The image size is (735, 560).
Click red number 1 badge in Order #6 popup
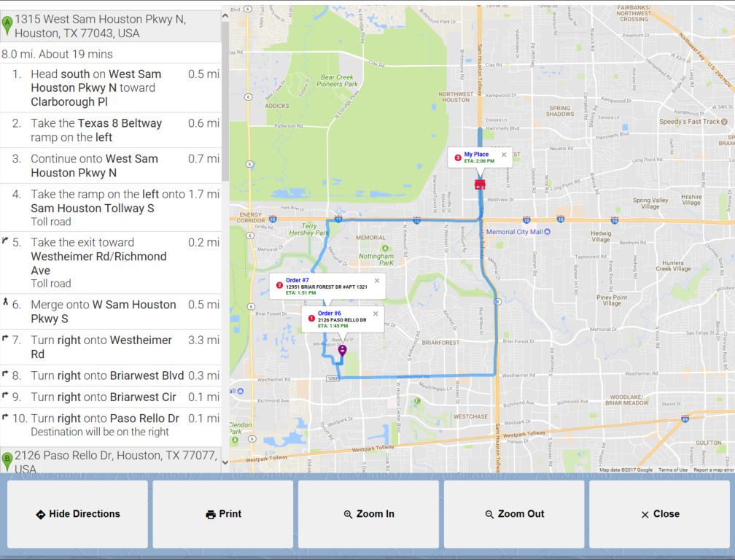[x=311, y=318]
